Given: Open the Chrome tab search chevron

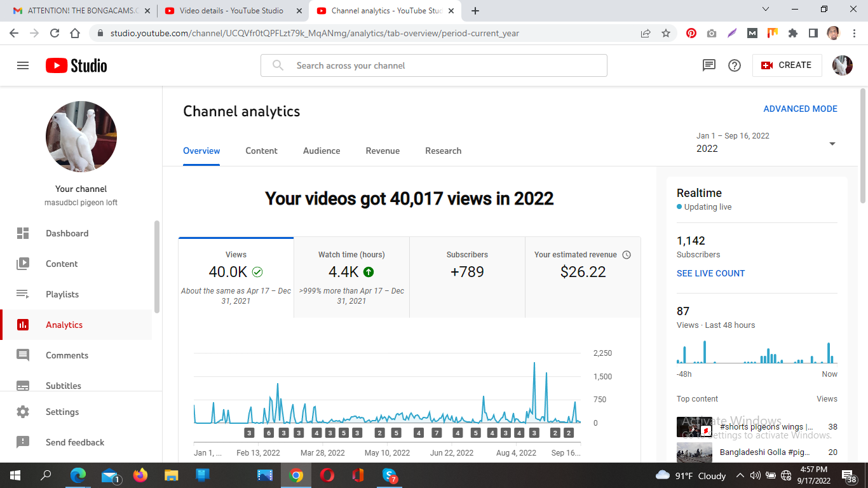Looking at the screenshot, I should [x=765, y=10].
